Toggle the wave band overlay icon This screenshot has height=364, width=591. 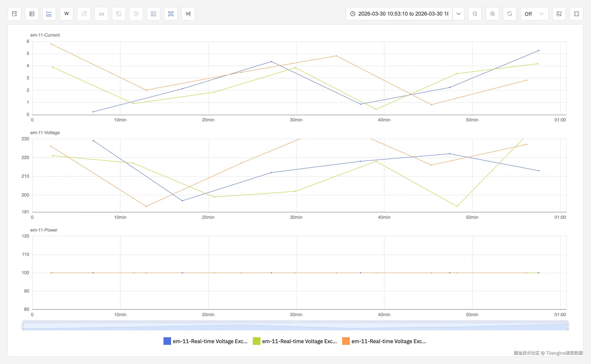(188, 14)
